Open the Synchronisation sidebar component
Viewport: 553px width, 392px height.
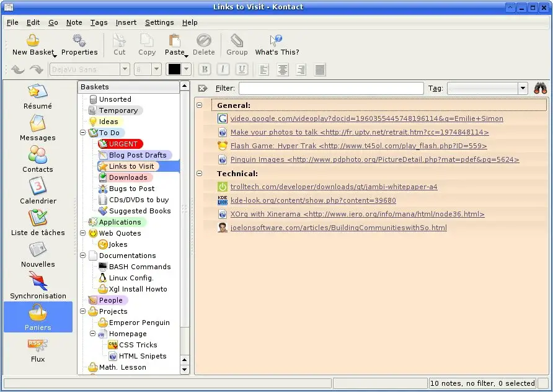pyautogui.click(x=38, y=286)
